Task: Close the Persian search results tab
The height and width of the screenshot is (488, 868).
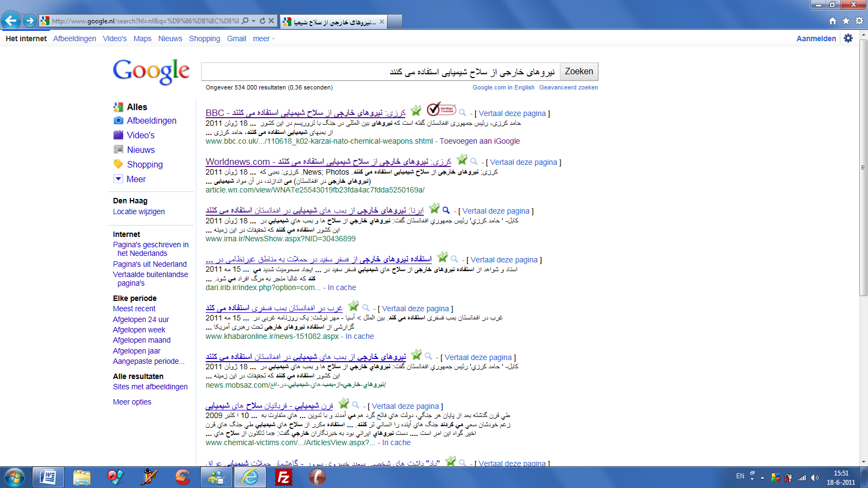Action: [382, 22]
